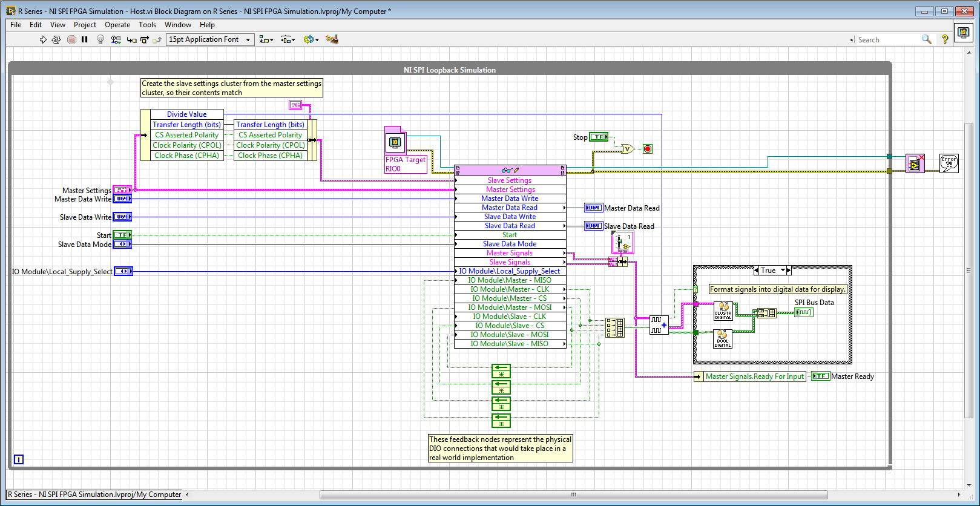Click case structure next-case arrow
980x506 pixels.
pyautogui.click(x=789, y=271)
